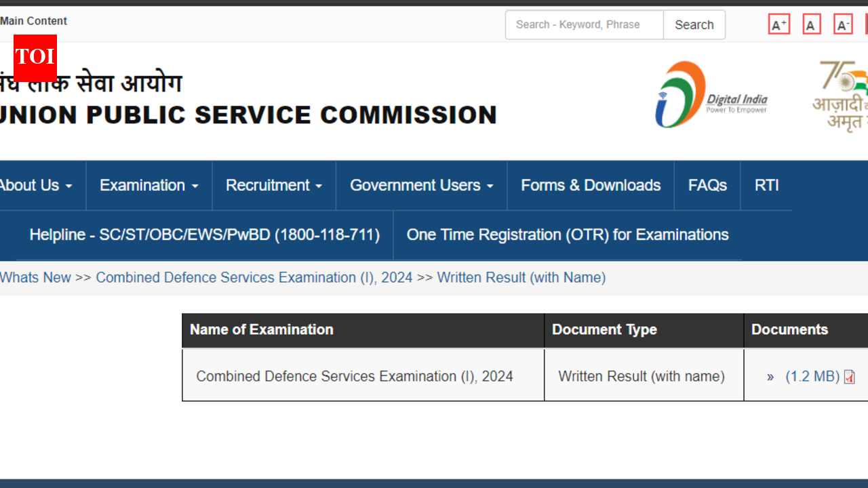The width and height of the screenshot is (868, 488).
Task: Open the PDF icon beside 1.2 MB
Action: pyautogui.click(x=849, y=377)
